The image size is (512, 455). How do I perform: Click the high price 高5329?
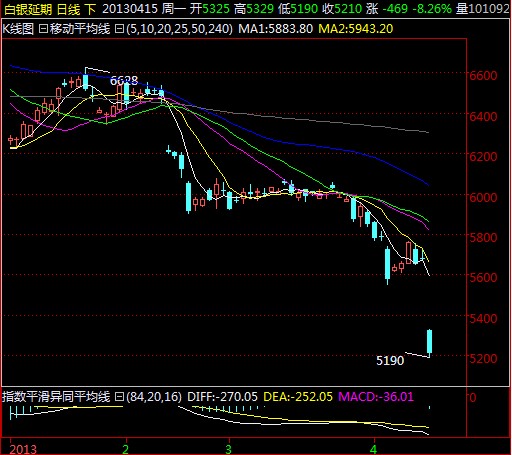point(254,9)
